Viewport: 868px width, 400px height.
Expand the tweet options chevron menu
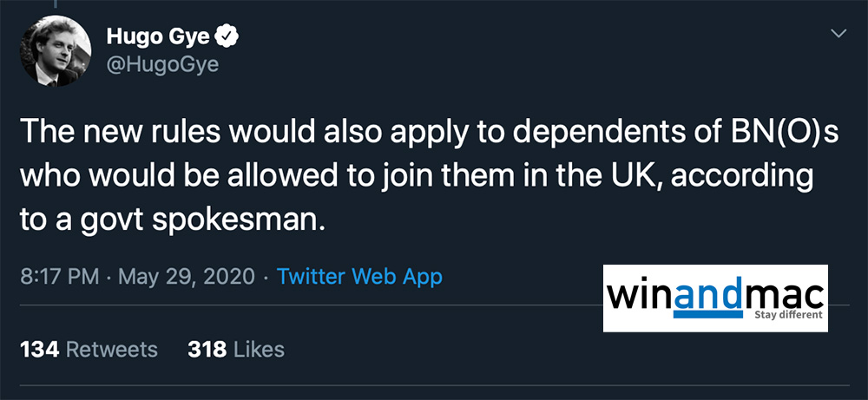[838, 34]
